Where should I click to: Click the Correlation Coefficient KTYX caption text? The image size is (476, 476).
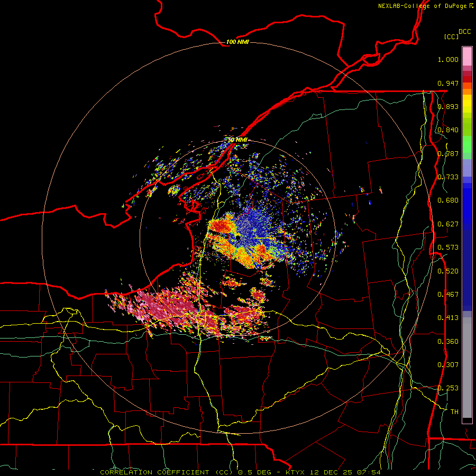(240, 472)
